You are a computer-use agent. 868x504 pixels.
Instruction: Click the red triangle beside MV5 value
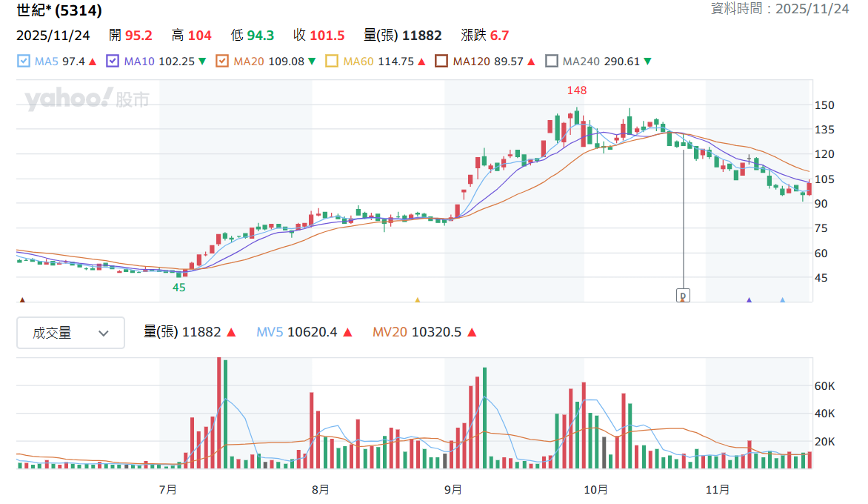click(347, 332)
